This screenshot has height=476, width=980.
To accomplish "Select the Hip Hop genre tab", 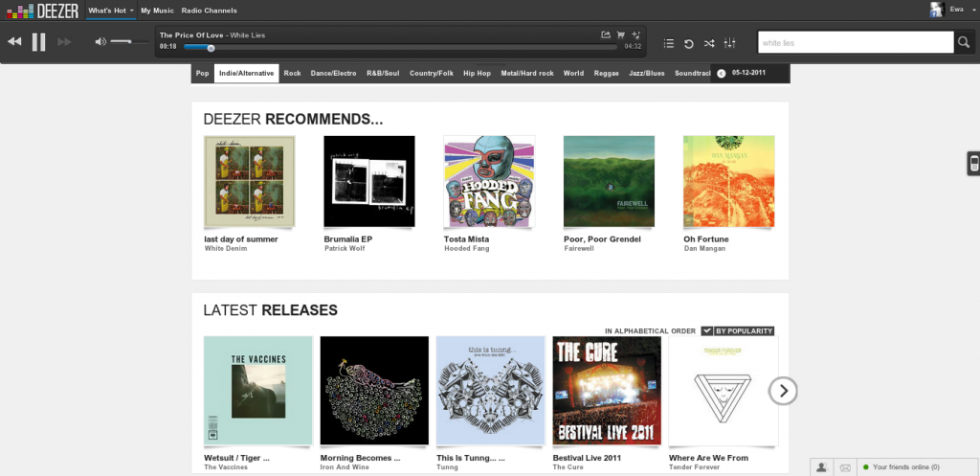I will pos(477,73).
